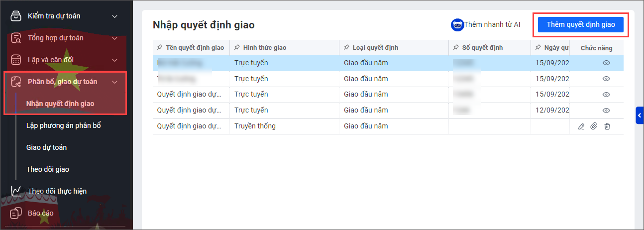Screen dimensions: 644x230
Task: Open Lập phương án phân bổ submenu
Action: 64,125
